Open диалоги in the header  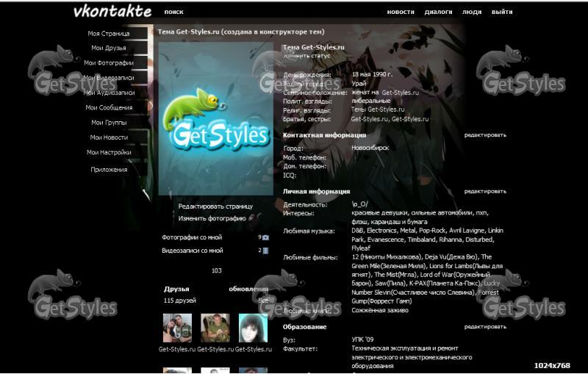pyautogui.click(x=438, y=12)
